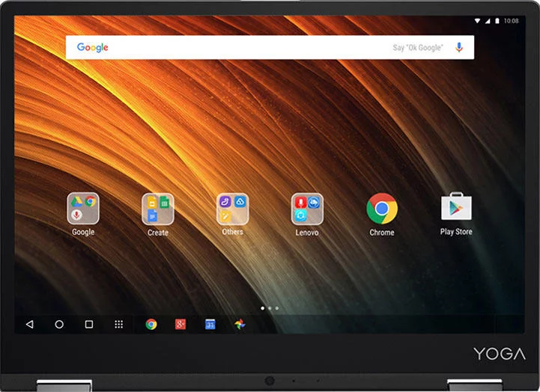Tap the battery status icon
540x392 pixels.
[497, 21]
